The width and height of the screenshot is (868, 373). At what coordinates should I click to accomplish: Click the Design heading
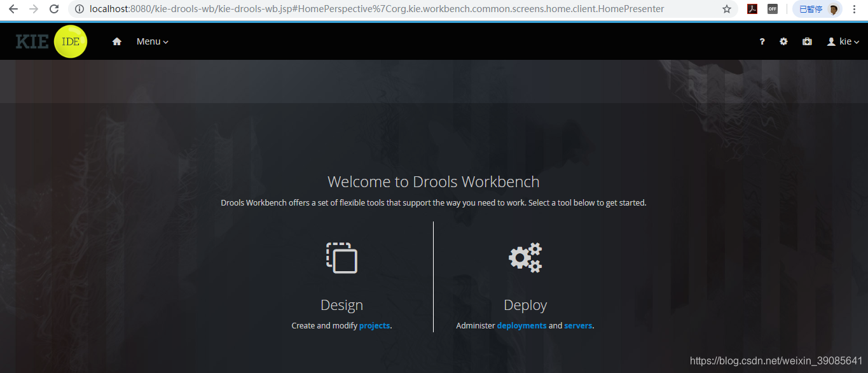(x=342, y=305)
